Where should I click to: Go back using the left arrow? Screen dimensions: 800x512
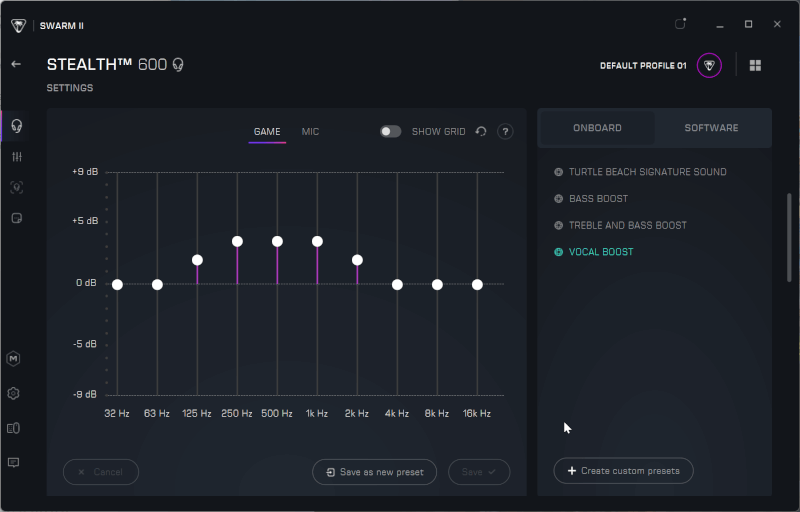point(16,64)
